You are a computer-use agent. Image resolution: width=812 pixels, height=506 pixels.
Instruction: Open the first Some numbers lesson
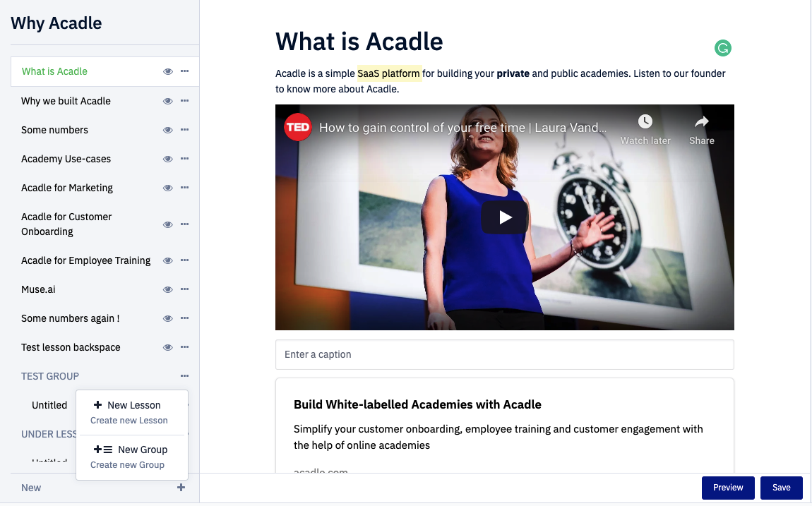click(54, 130)
